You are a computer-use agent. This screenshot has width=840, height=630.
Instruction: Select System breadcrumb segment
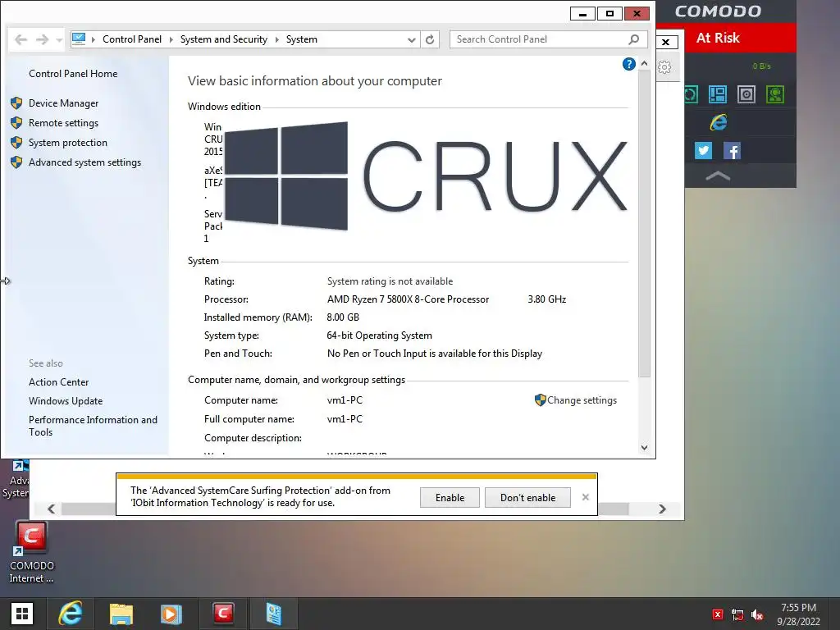(302, 39)
